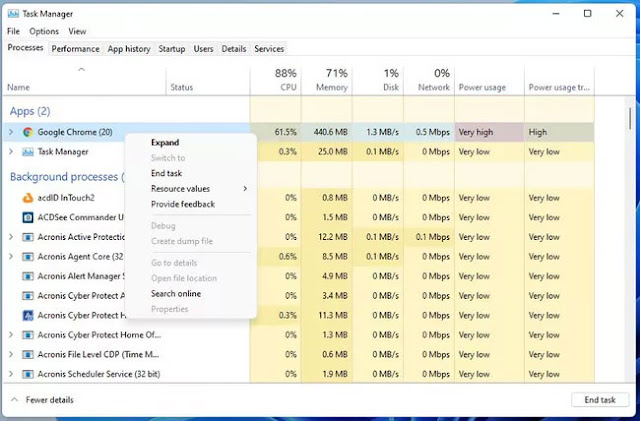Viewport: 640px width, 421px height.
Task: Select the Processes tab
Action: 25,48
